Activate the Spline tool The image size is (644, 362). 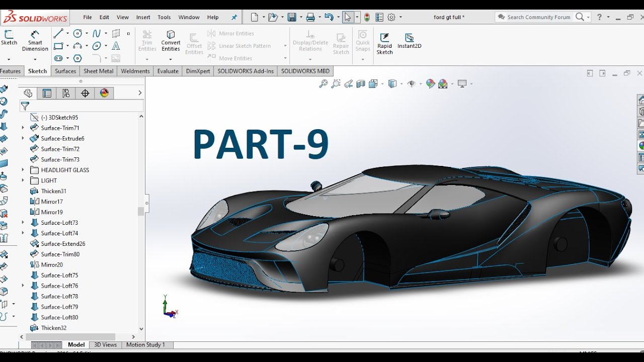point(97,34)
